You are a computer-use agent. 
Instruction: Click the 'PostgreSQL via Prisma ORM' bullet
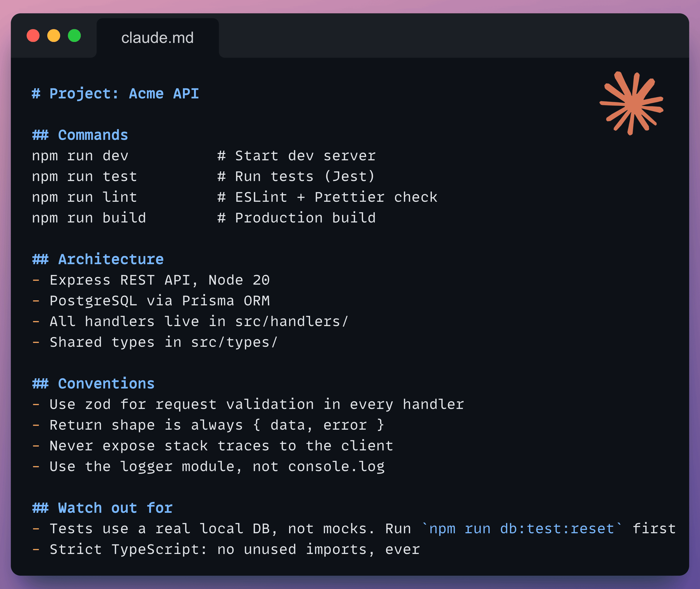click(x=160, y=301)
